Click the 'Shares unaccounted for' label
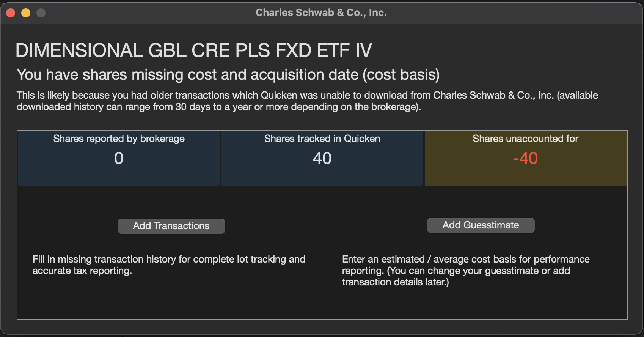The width and height of the screenshot is (644, 337). [525, 139]
